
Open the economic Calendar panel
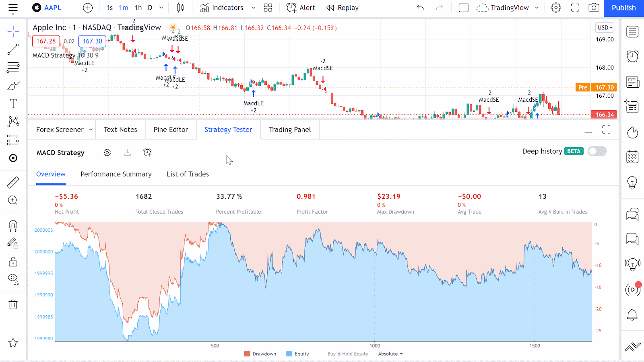[x=632, y=156]
